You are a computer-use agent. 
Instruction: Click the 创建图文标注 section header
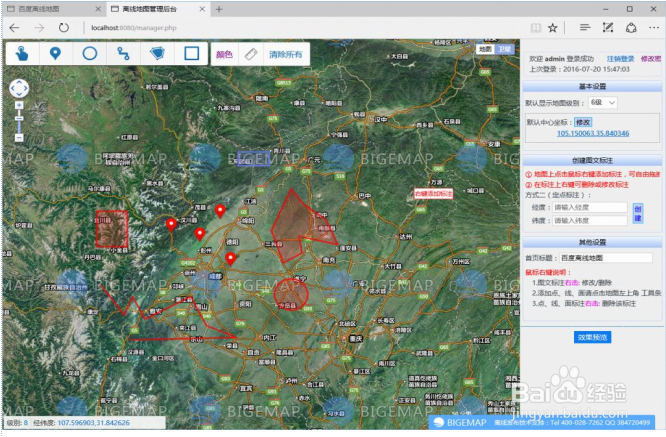pyautogui.click(x=593, y=161)
